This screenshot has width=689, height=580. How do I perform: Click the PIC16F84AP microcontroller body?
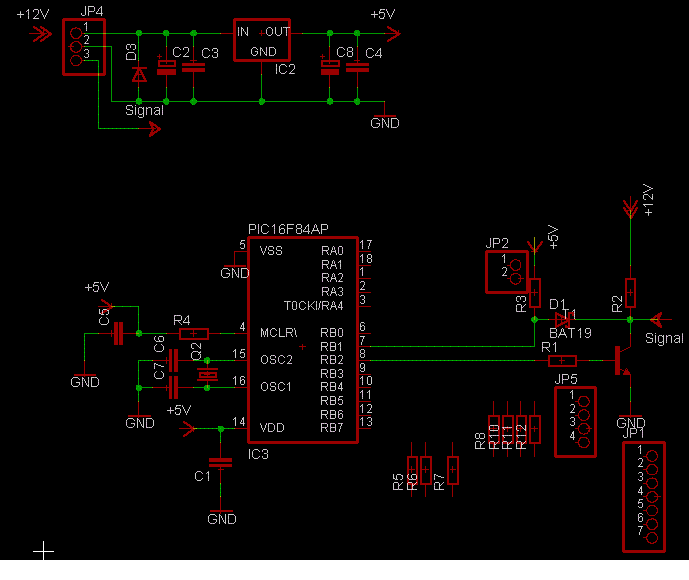click(302, 340)
